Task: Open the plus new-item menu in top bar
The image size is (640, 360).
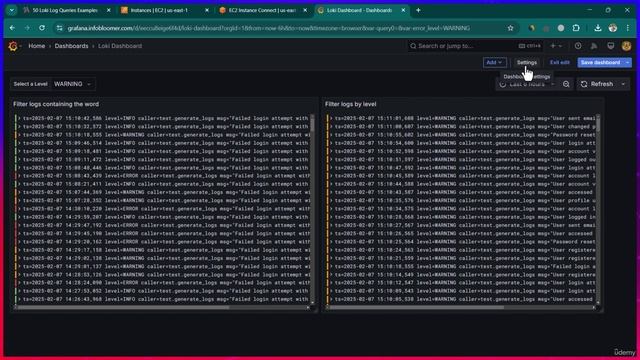Action: point(556,46)
